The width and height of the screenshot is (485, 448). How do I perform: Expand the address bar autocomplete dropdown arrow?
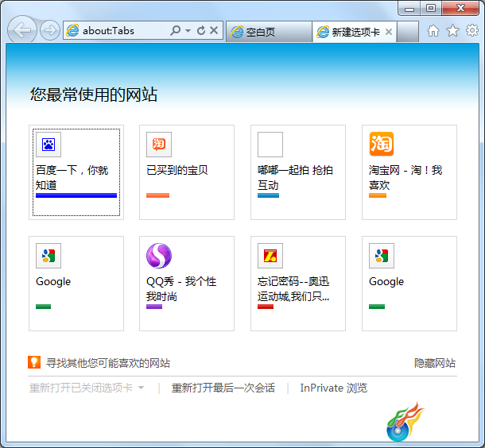pyautogui.click(x=188, y=31)
